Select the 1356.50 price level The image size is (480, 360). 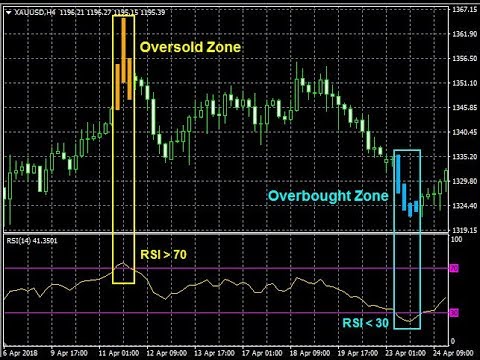pos(464,58)
